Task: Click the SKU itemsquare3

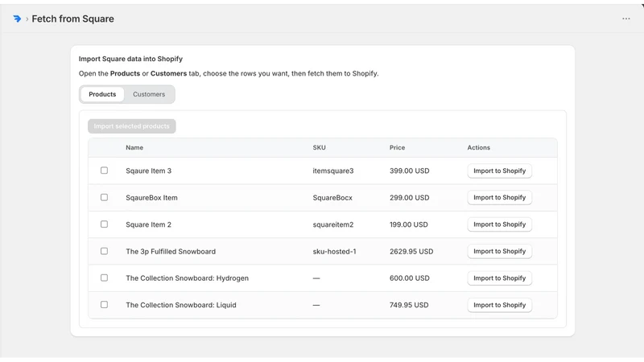Action: 333,171
